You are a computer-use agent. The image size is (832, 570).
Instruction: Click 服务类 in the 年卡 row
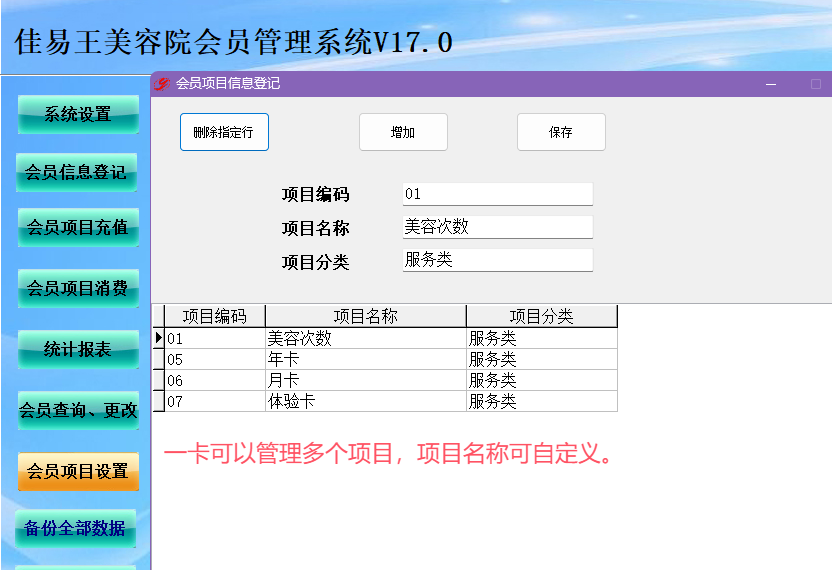[x=542, y=359]
